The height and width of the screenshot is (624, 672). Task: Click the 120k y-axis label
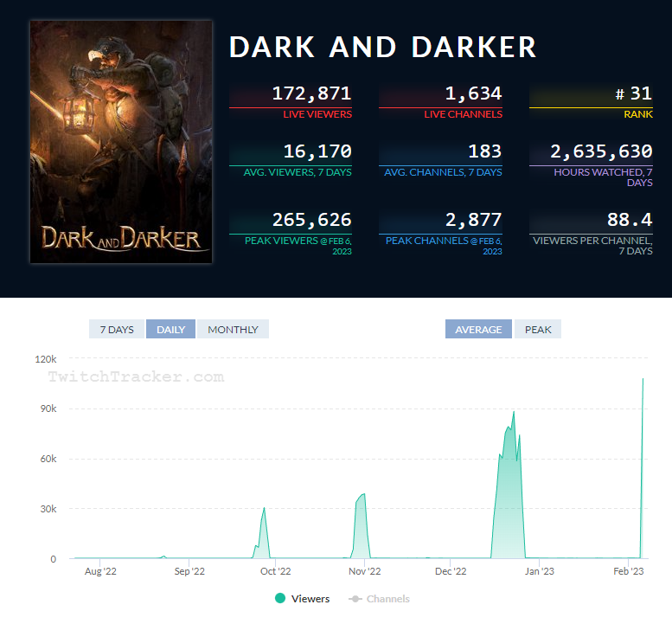click(x=46, y=359)
